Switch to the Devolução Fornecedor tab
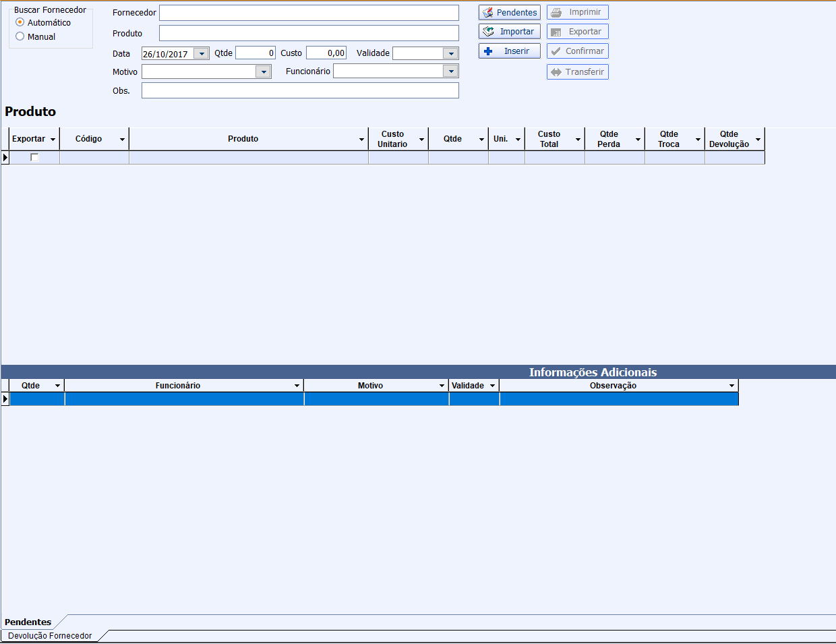The height and width of the screenshot is (644, 836). coord(50,636)
